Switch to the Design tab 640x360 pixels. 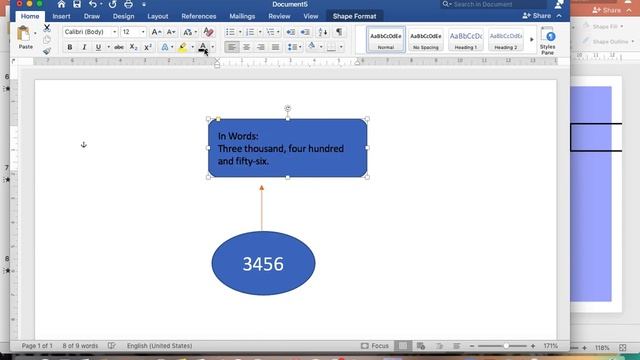(x=123, y=16)
